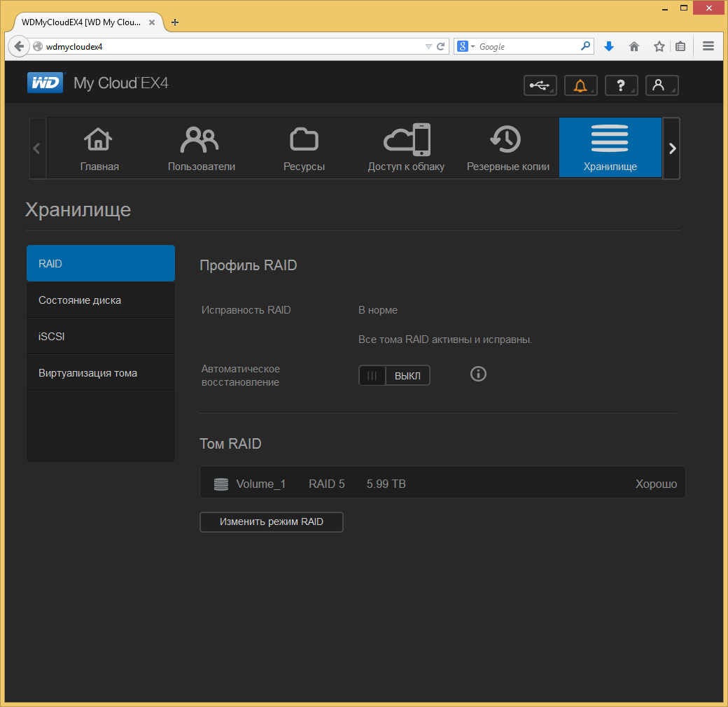This screenshot has width=728, height=707.
Task: Click the Исправность RAID label
Action: (x=246, y=310)
